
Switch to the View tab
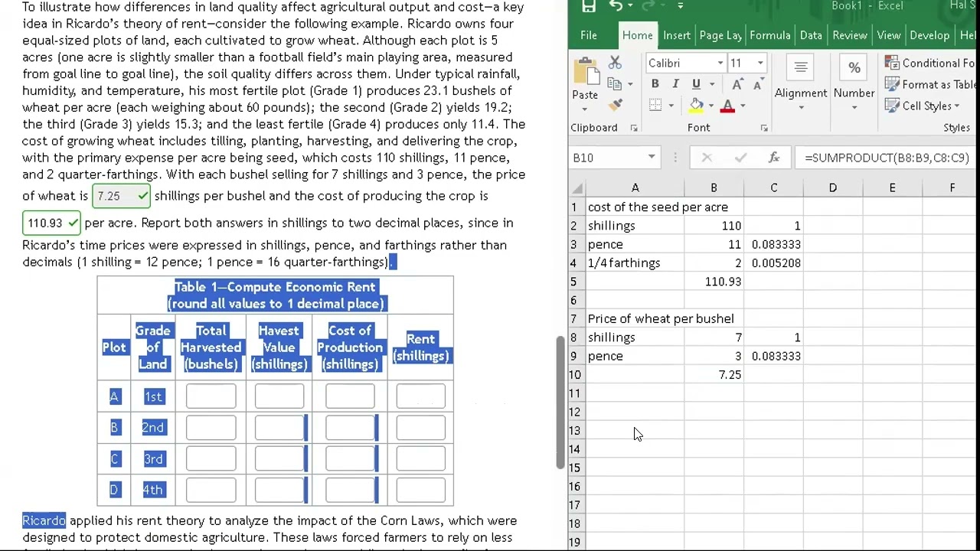[889, 35]
